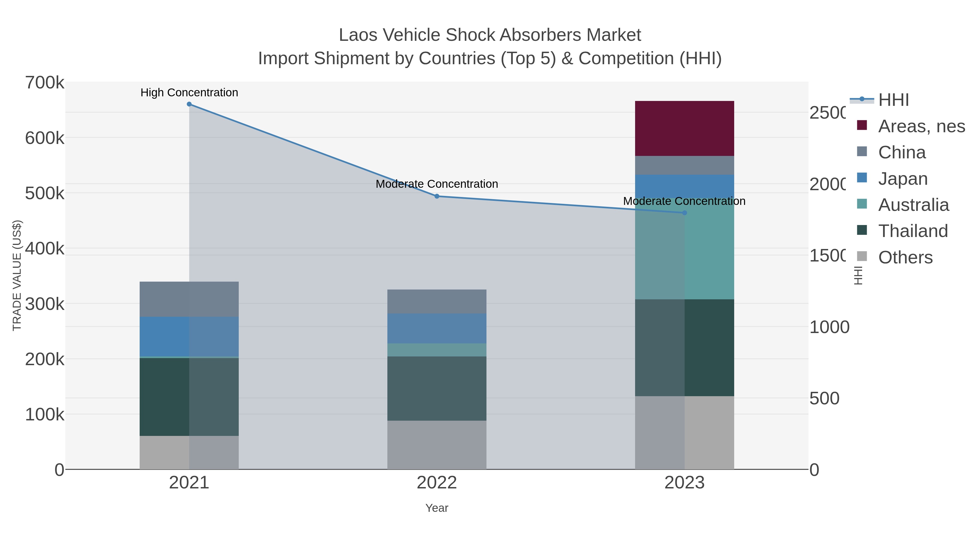
Task: Click the 1000 HHI axis tick label
Action: tap(829, 327)
